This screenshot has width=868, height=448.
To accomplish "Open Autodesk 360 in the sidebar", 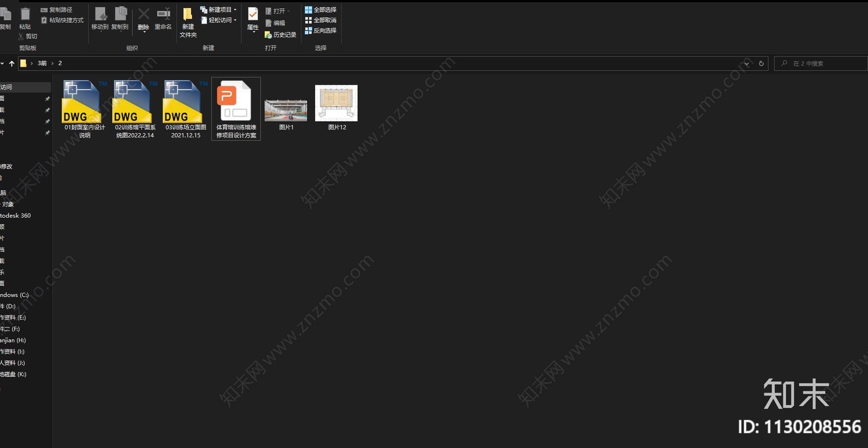I will 15,216.
